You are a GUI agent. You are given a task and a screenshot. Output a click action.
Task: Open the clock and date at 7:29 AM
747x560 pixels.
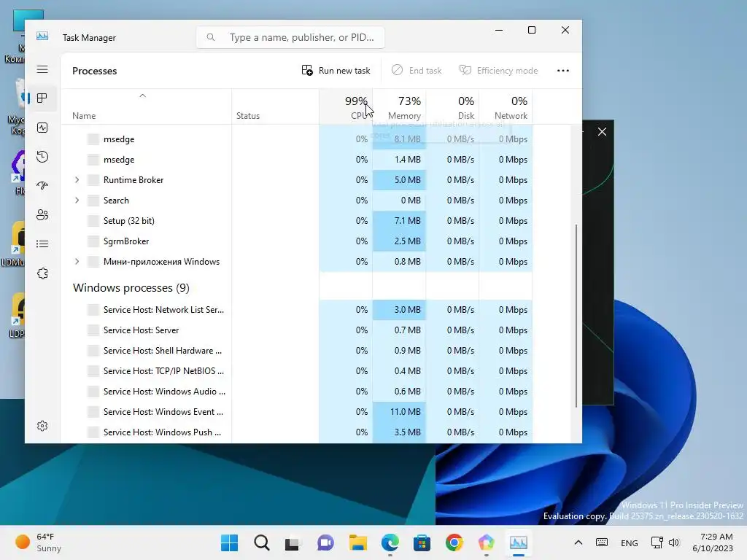click(713, 542)
